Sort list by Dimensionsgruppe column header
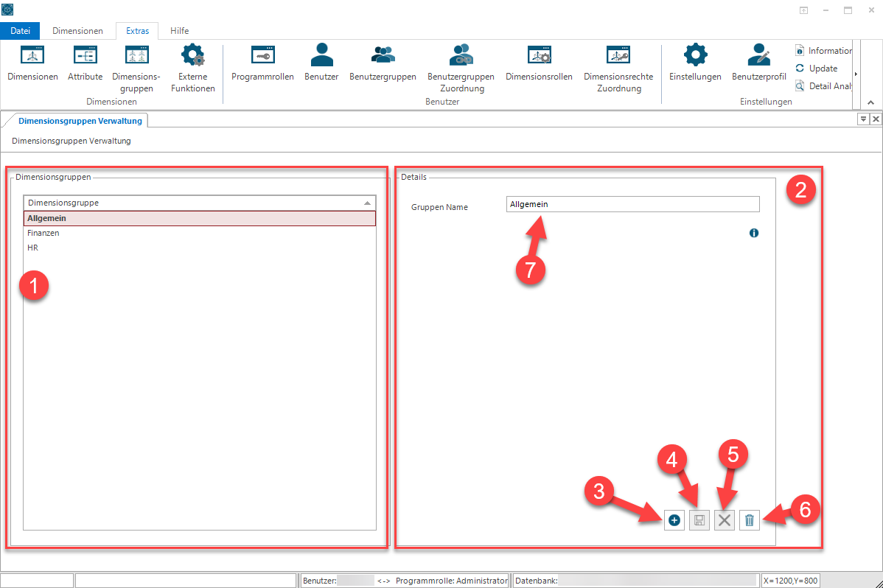 coord(199,203)
